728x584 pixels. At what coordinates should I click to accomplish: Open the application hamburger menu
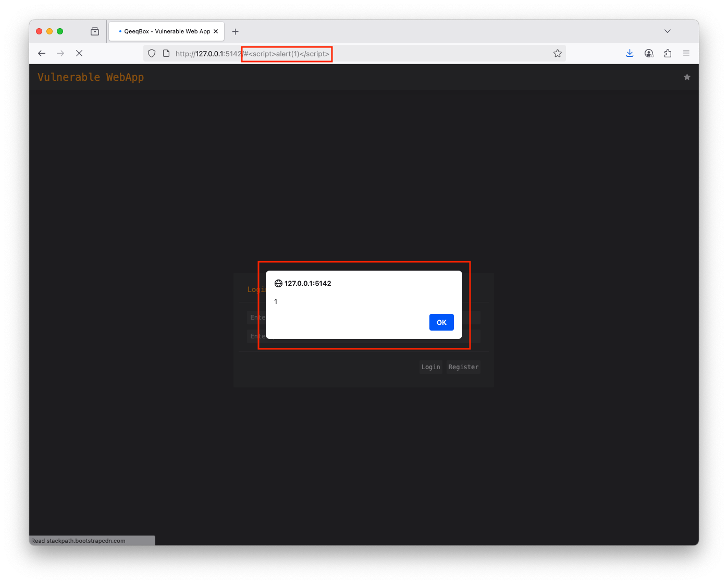(686, 53)
